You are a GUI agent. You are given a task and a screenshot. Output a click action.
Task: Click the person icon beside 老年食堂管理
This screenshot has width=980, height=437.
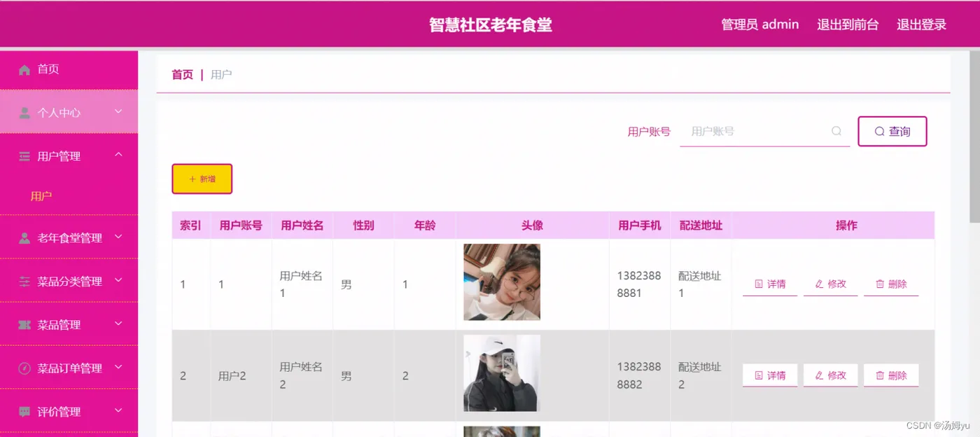click(x=24, y=238)
